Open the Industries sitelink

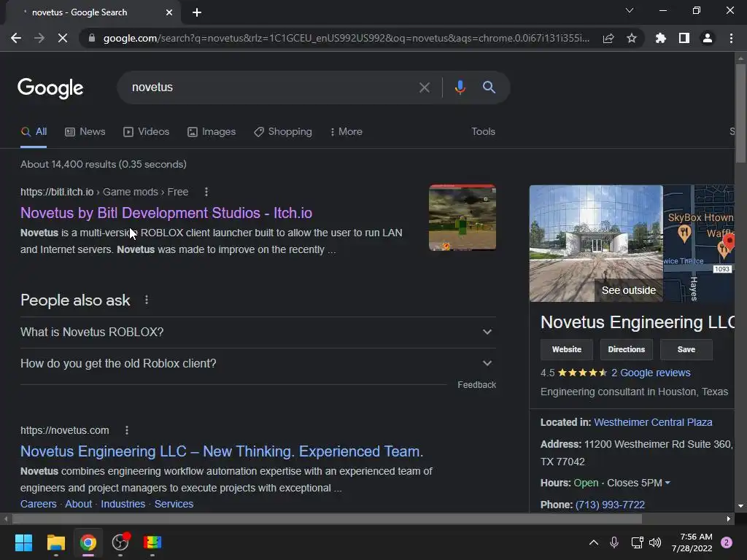123,504
